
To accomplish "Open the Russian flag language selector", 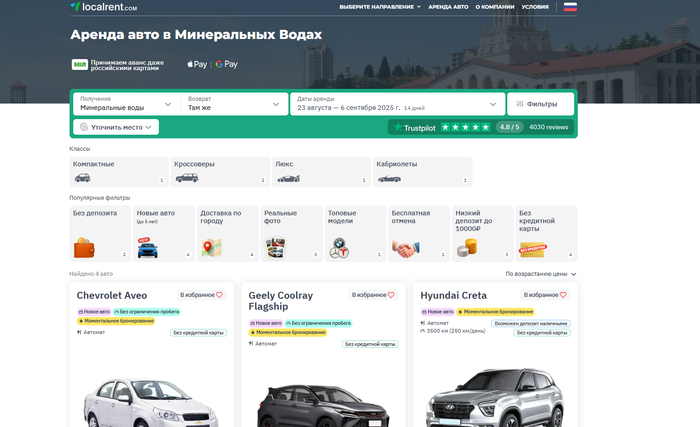I will 570,7.
